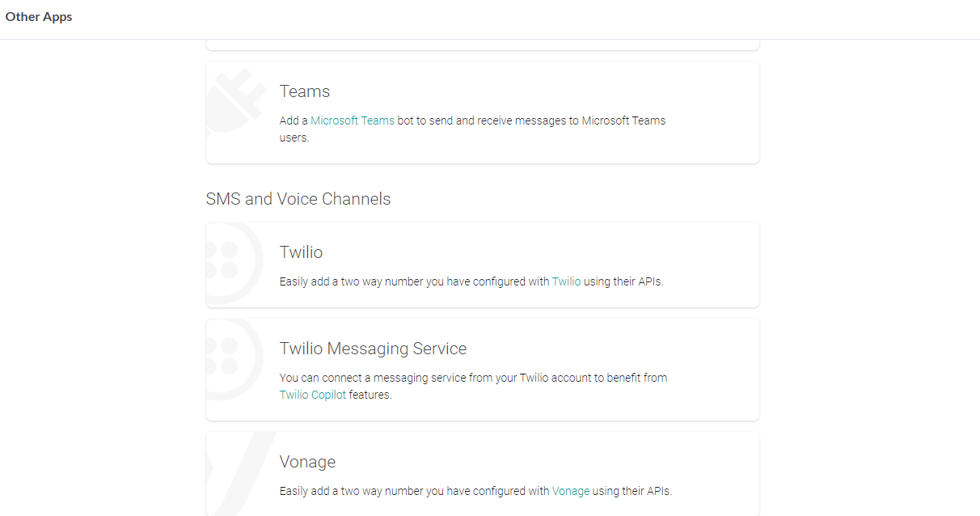The image size is (980, 516).
Task: Click the SMS and Voice Channels heading
Action: point(298,199)
